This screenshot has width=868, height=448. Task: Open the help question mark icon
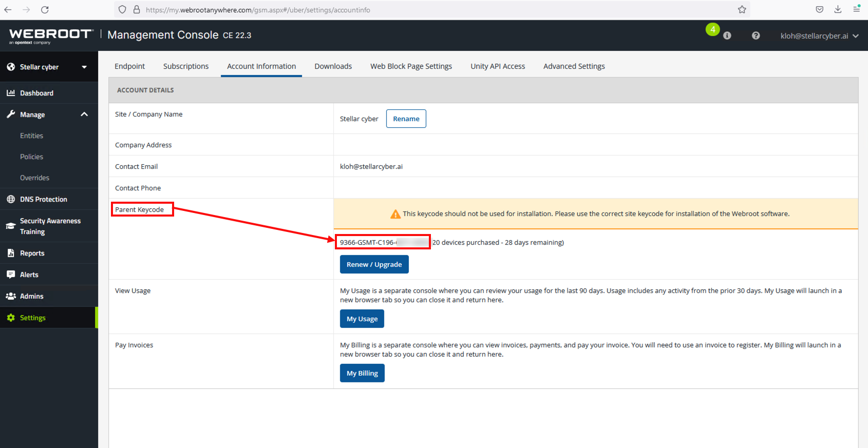point(756,36)
